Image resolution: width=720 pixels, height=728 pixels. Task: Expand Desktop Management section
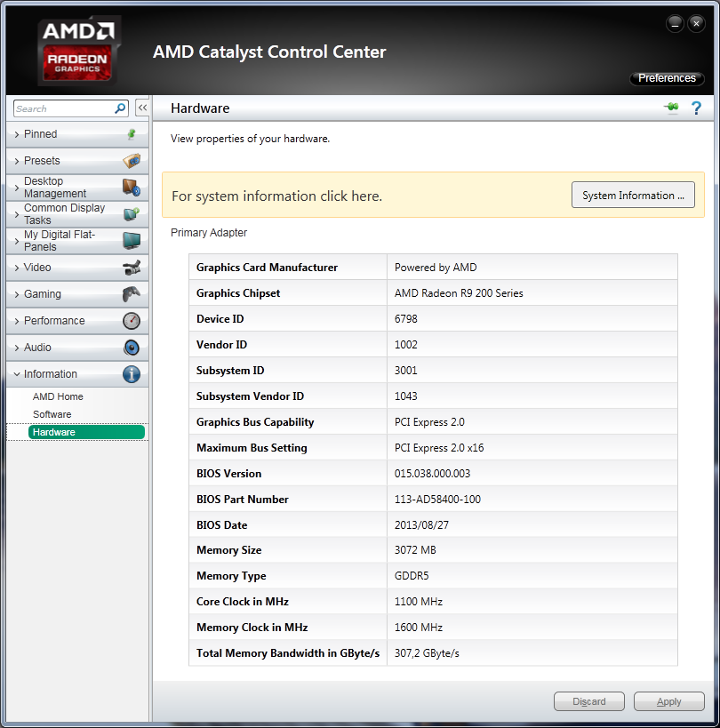tap(77, 188)
